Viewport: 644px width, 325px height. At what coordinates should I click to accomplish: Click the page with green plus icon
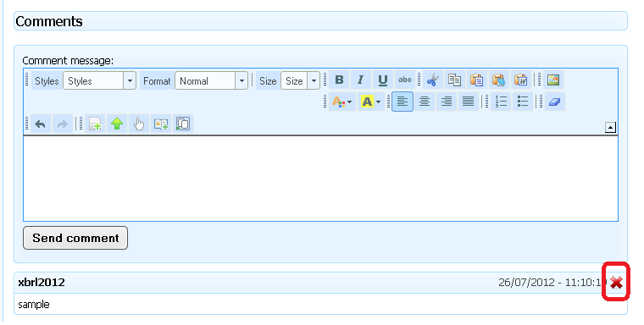[x=95, y=124]
